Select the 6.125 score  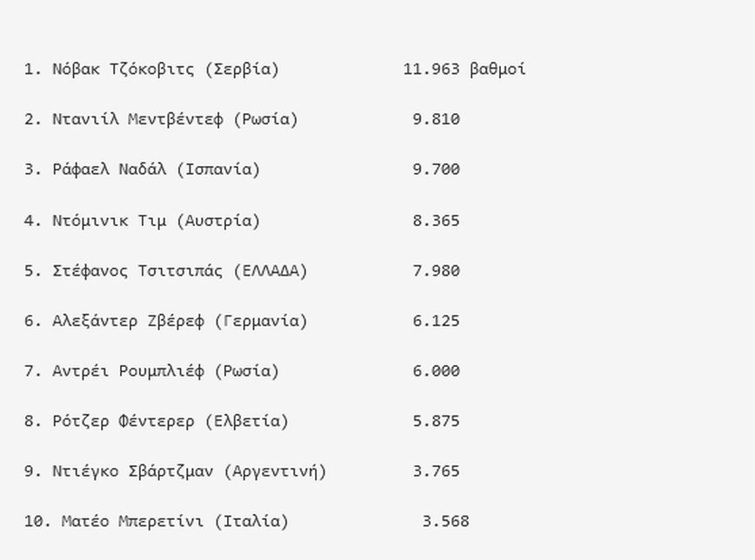436,321
